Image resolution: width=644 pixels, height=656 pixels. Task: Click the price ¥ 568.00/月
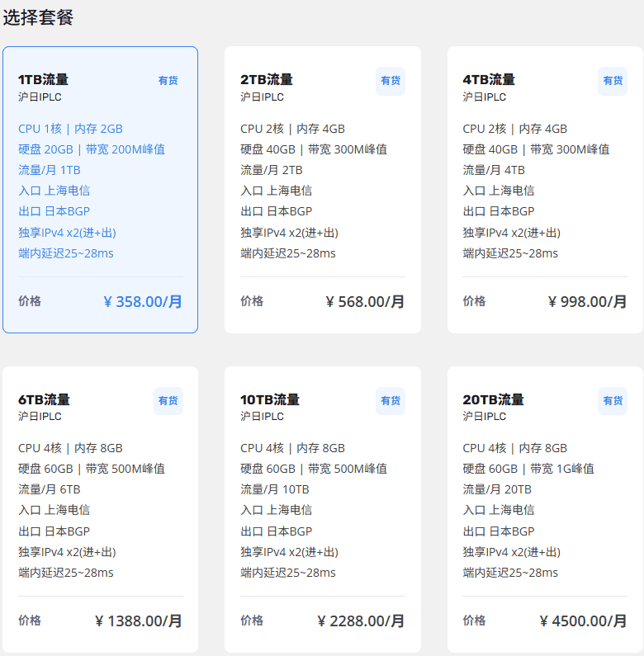tap(365, 302)
